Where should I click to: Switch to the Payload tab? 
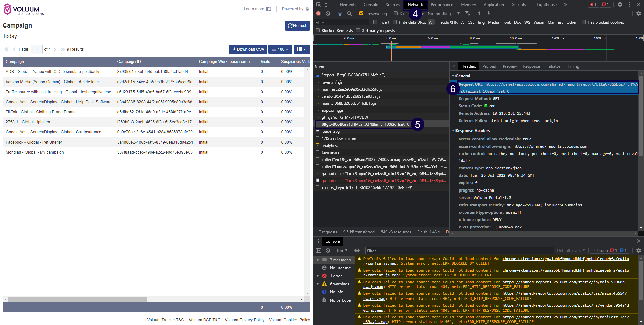[489, 66]
